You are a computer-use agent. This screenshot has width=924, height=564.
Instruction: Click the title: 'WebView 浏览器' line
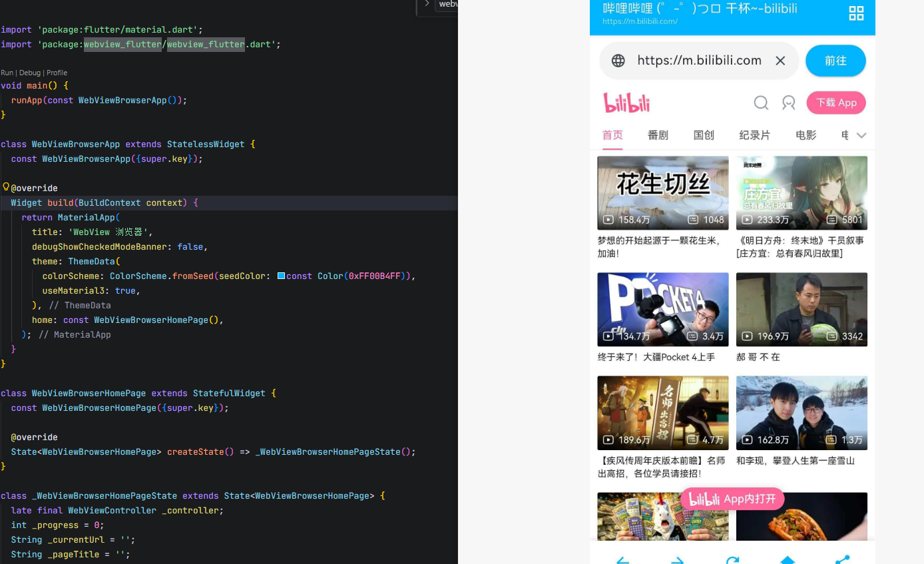[93, 232]
